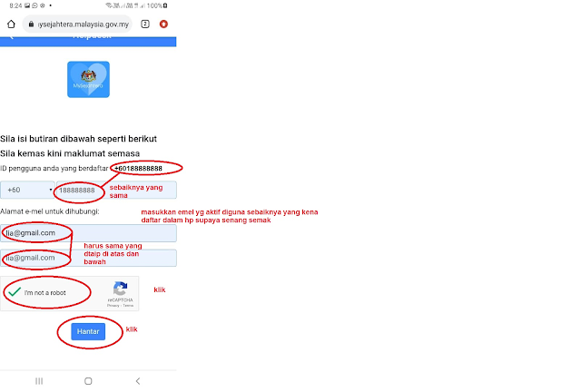Focus the phone number field 188888888
The image size is (581, 392).
pyautogui.click(x=116, y=190)
